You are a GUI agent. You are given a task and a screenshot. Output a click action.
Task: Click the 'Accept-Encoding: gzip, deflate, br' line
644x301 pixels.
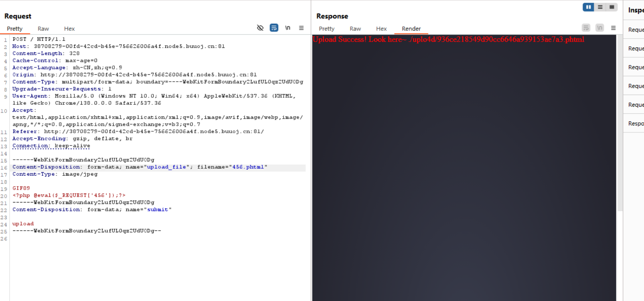pyautogui.click(x=72, y=139)
